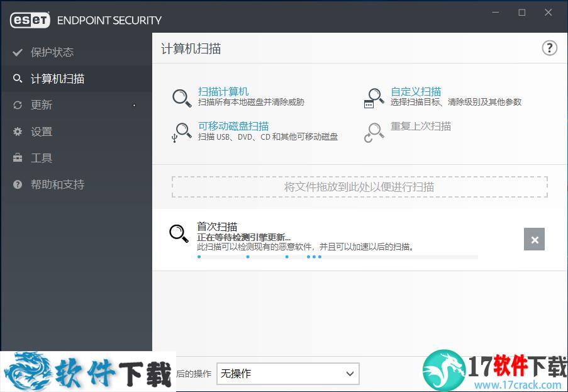Click text 选择扫描目标、清除级别及其他参数
568x392 pixels.
pos(456,102)
